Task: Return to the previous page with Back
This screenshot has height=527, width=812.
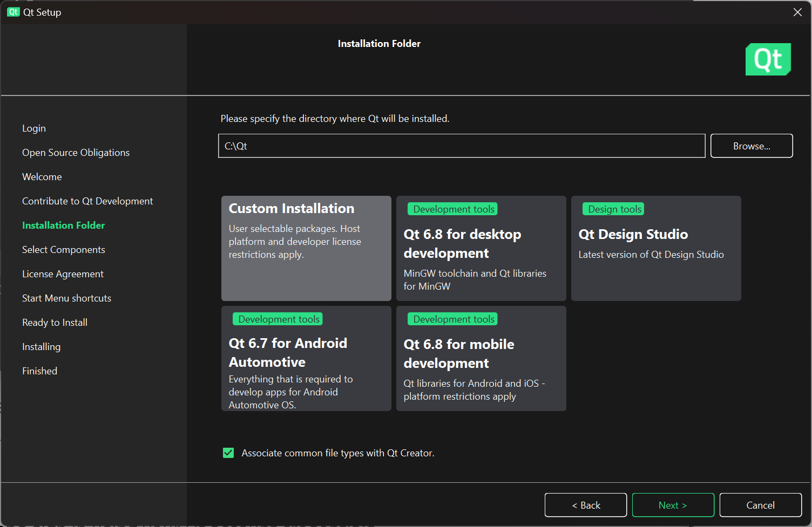Action: pos(586,505)
